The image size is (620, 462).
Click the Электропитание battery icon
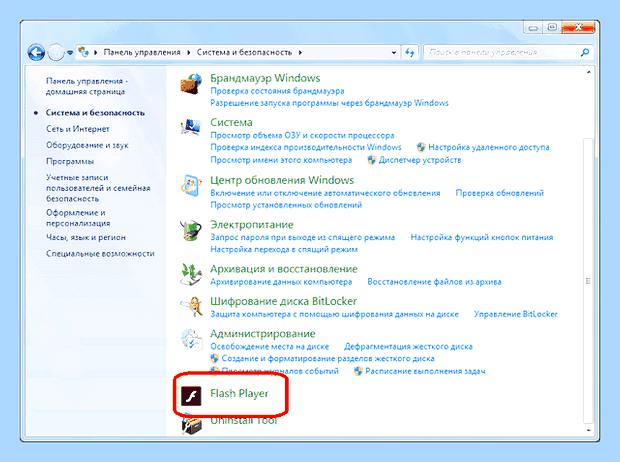coord(191,230)
